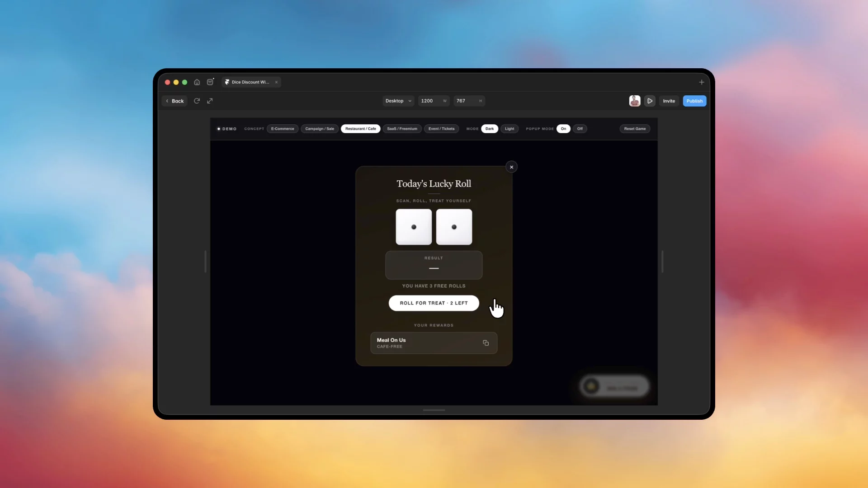Click the Roll For Treat button
Screen dimensions: 868x488
[x=434, y=303]
